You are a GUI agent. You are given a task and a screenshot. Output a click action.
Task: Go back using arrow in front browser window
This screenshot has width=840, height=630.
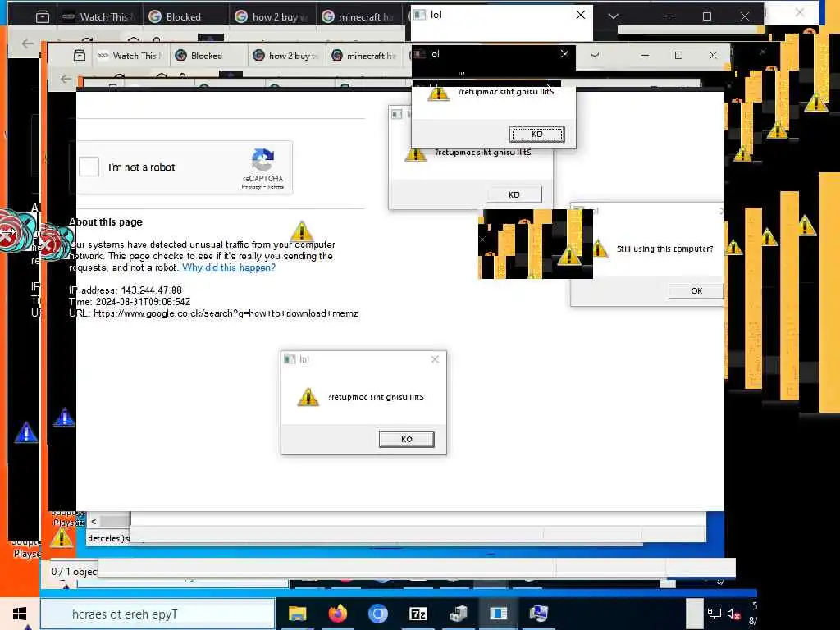[66, 80]
